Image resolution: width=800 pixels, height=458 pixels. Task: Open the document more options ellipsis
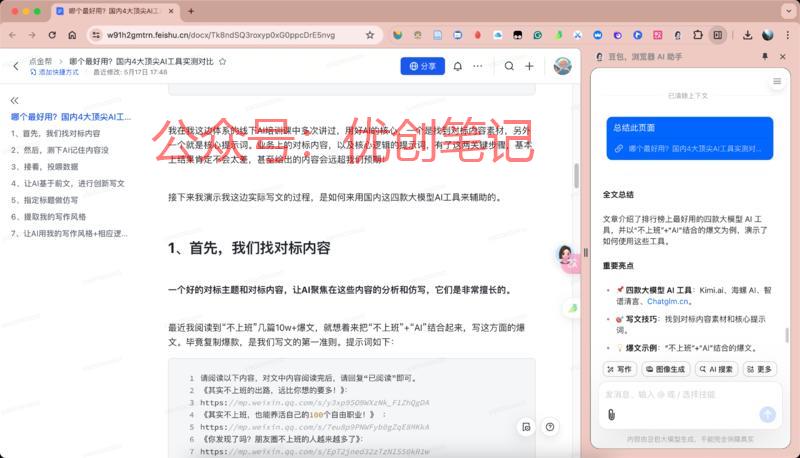pyautogui.click(x=478, y=66)
